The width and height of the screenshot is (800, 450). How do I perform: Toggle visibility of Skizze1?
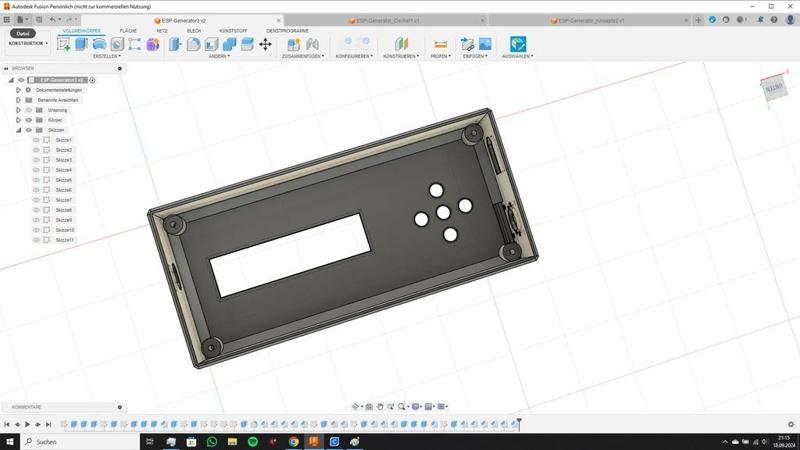point(36,140)
